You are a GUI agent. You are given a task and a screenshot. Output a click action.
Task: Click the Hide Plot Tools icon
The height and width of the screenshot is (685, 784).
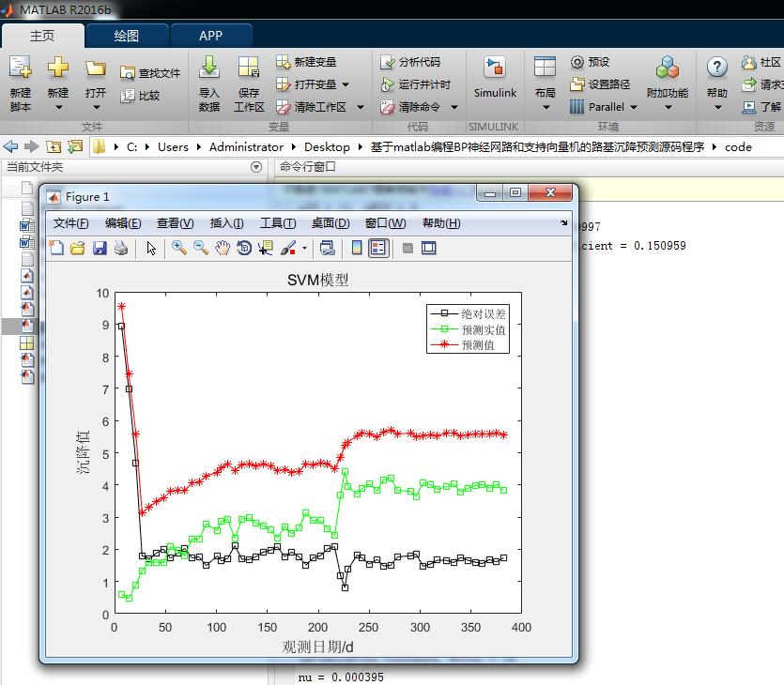[407, 248]
